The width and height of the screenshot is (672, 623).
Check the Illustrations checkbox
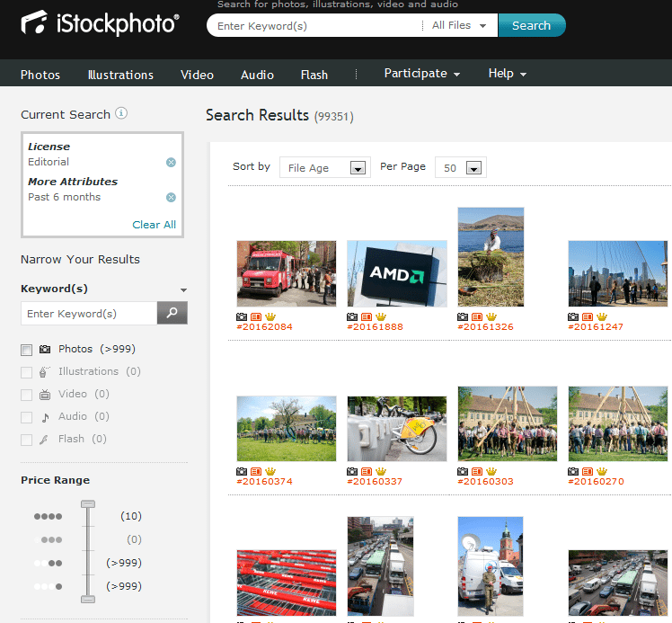click(x=27, y=372)
